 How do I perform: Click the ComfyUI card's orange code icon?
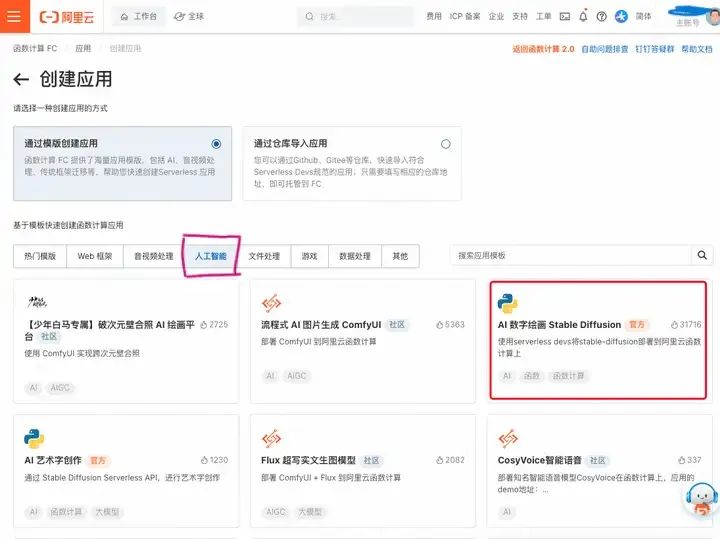(x=271, y=303)
